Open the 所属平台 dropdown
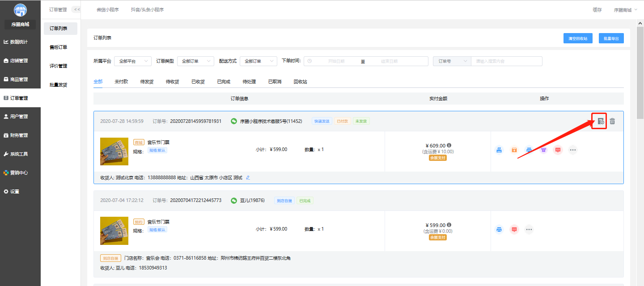Image resolution: width=644 pixels, height=286 pixels. [x=133, y=61]
